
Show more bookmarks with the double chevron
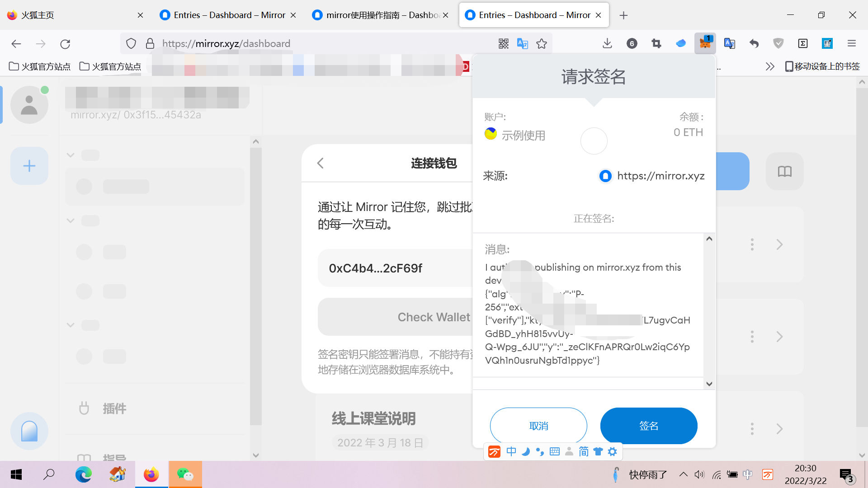[770, 66]
